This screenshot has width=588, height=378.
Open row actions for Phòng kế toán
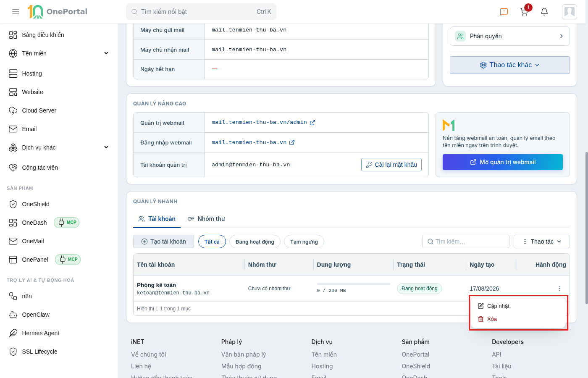click(560, 289)
